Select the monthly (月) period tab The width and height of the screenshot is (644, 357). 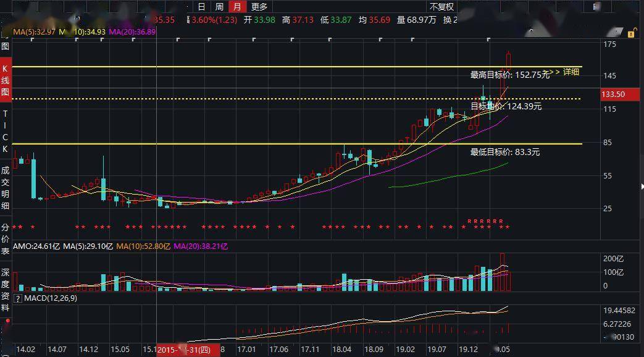237,7
